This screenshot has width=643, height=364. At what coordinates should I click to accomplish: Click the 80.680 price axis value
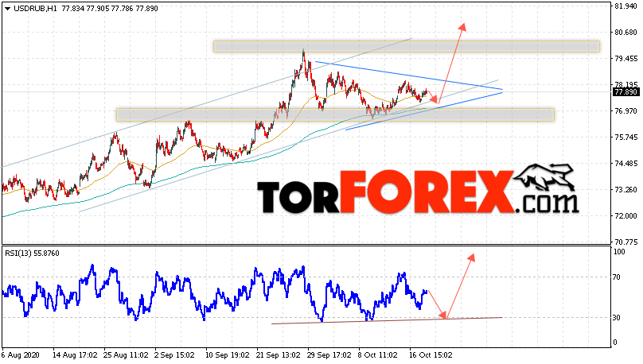point(625,33)
